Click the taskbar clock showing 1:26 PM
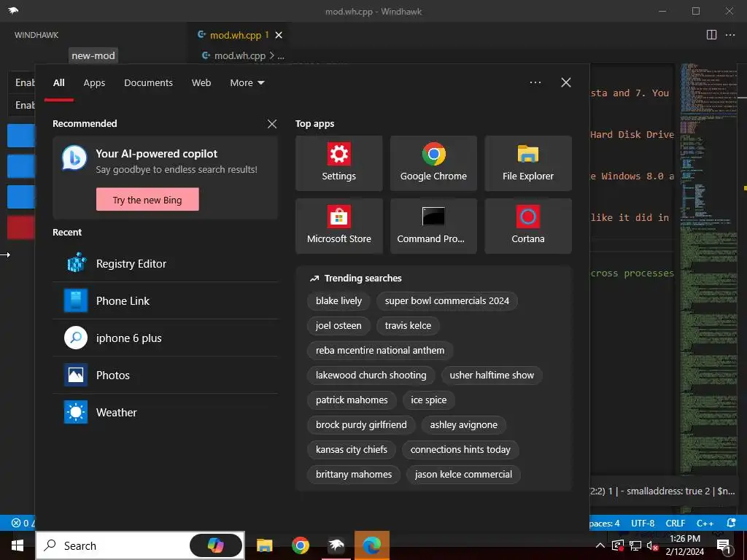 (x=684, y=545)
